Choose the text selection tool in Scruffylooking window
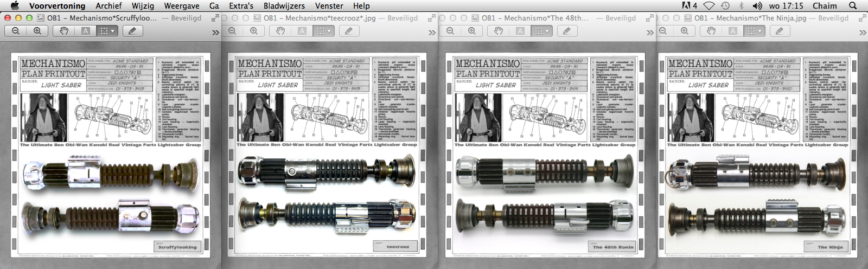Viewport: 868px width, 269px height. coord(86,31)
